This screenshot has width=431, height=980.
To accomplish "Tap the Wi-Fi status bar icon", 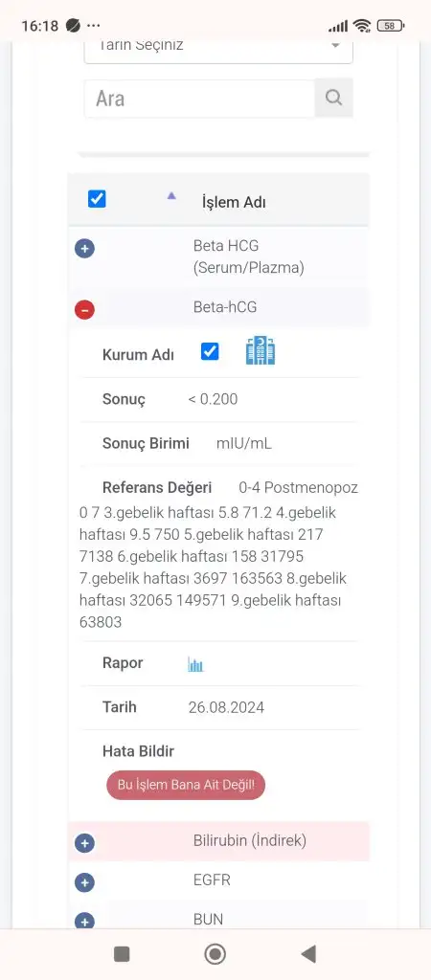I will [362, 26].
